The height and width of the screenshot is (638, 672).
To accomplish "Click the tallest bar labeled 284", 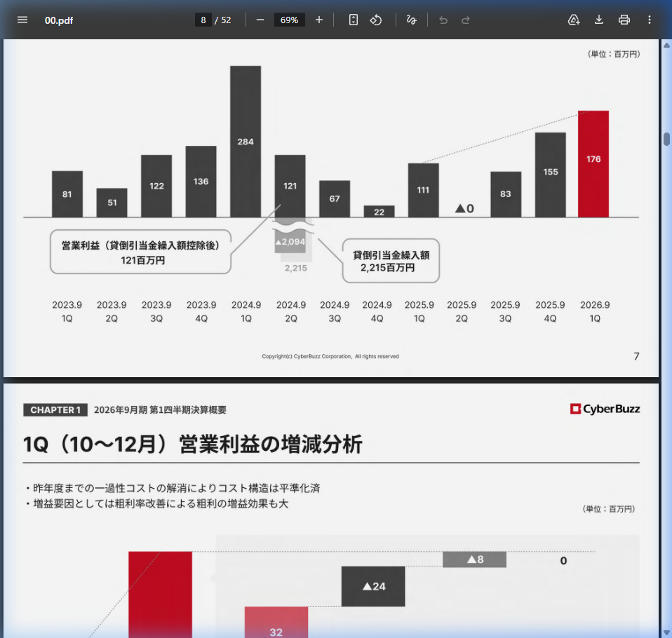I will pos(246,141).
